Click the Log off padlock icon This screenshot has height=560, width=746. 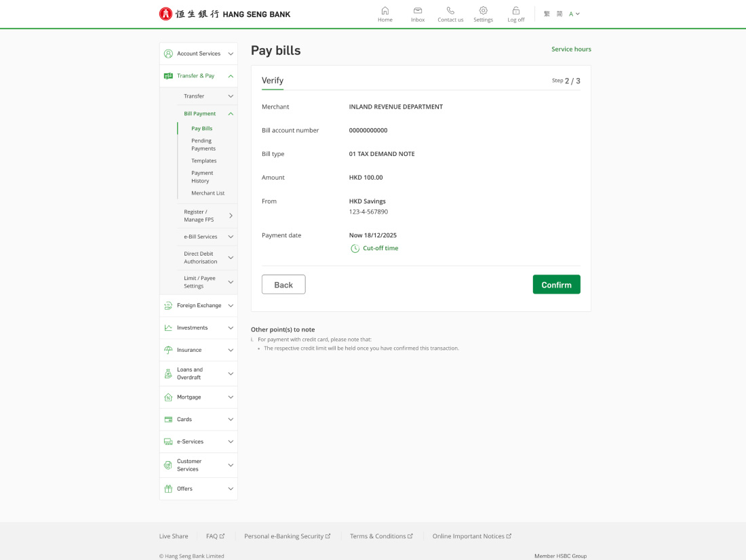[x=516, y=11]
